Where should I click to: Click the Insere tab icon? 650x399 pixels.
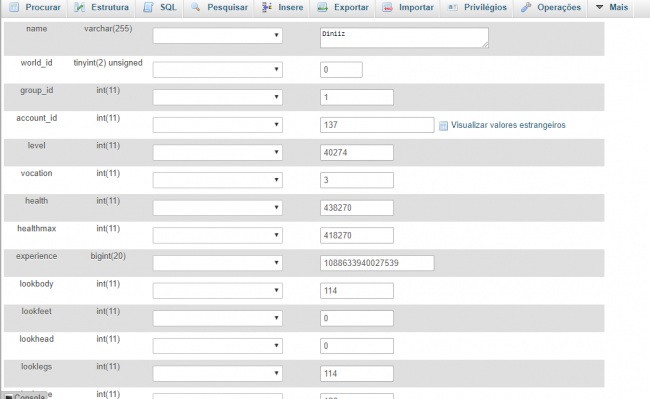click(267, 7)
